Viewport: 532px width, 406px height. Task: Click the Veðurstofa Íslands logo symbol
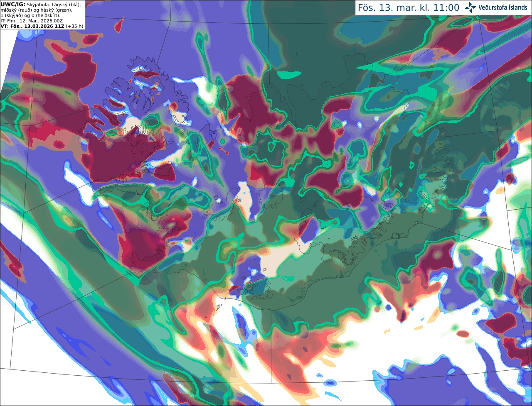coord(470,7)
